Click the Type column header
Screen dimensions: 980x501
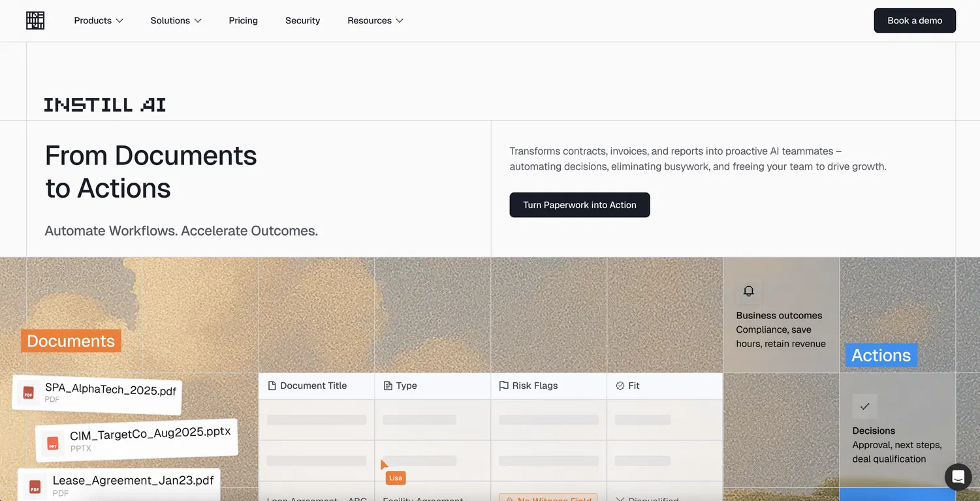(x=433, y=386)
